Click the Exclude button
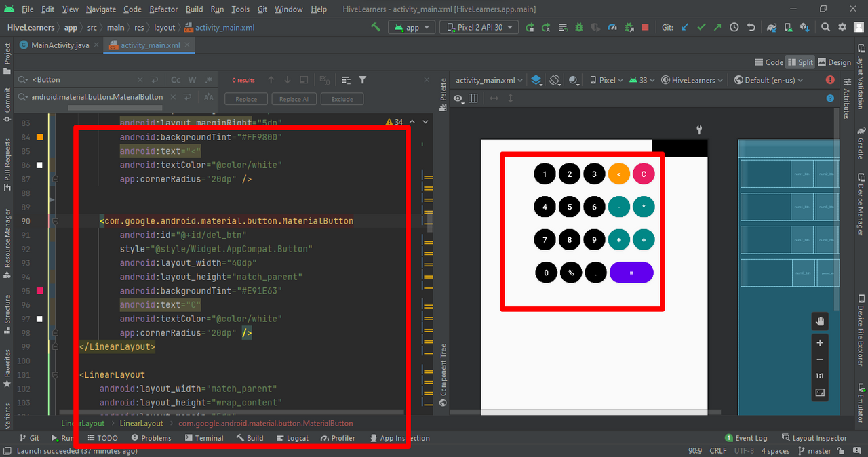868x457 pixels. pos(342,99)
